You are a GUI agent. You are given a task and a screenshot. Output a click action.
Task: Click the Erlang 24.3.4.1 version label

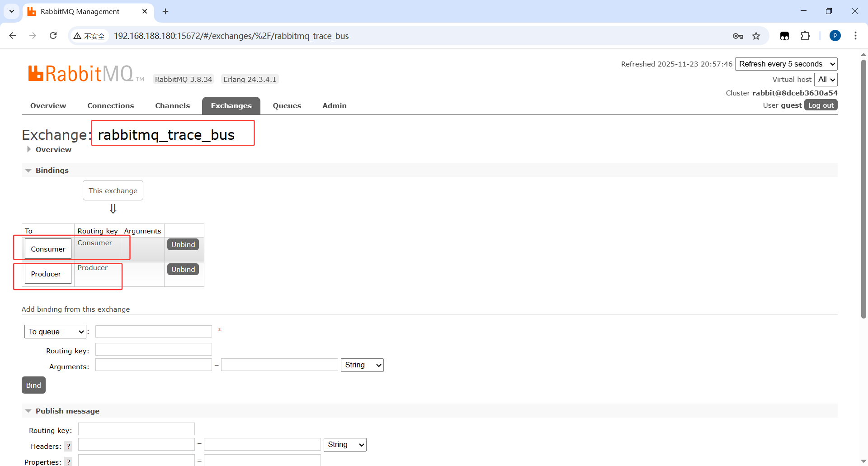pyautogui.click(x=250, y=79)
